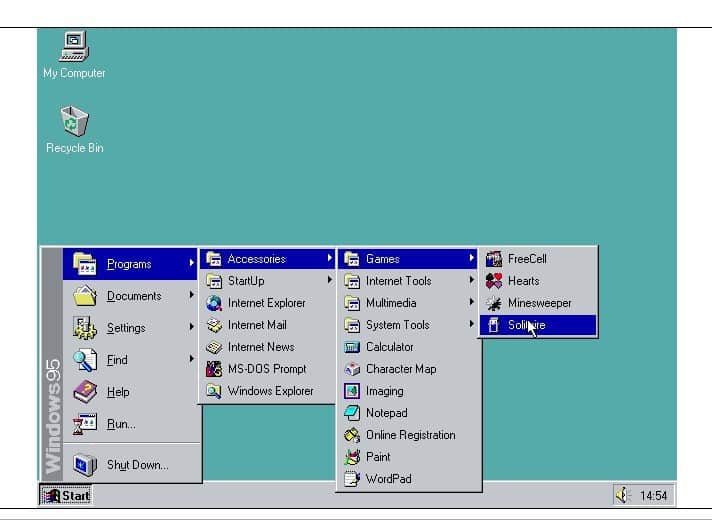
Task: Open Help from the Start menu
Action: [130, 391]
